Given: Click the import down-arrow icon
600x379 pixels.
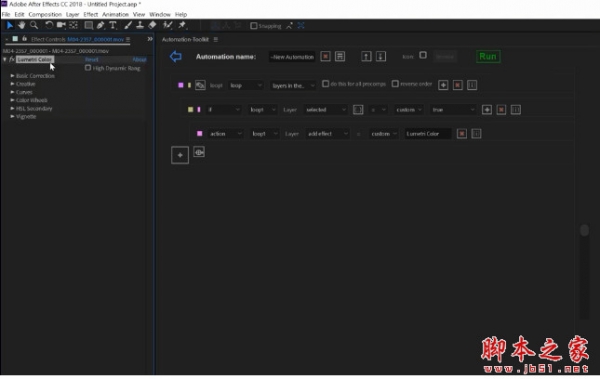Looking at the screenshot, I should 381,57.
